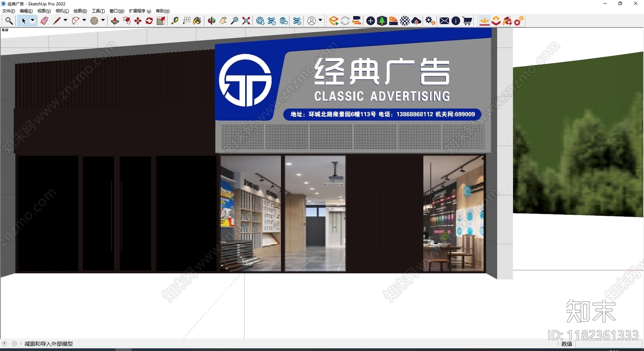The height and width of the screenshot is (351, 644).
Task: Click the orange download arrow plugin icon
Action: coord(485,21)
